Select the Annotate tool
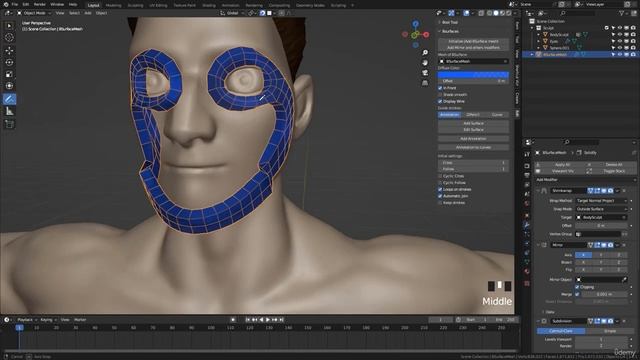 point(9,99)
